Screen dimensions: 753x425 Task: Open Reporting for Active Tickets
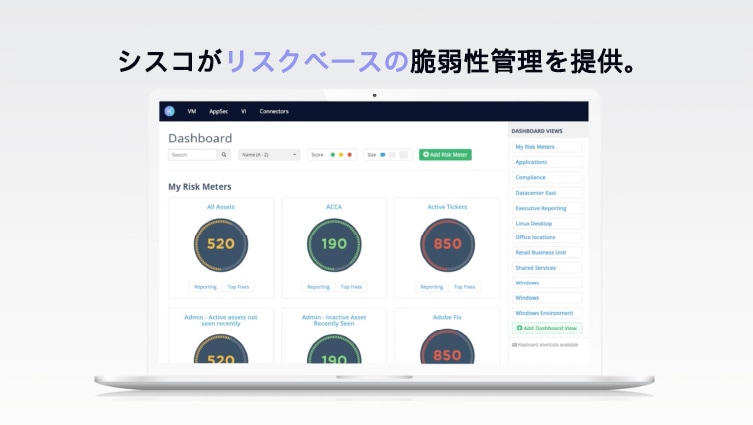pyautogui.click(x=432, y=287)
